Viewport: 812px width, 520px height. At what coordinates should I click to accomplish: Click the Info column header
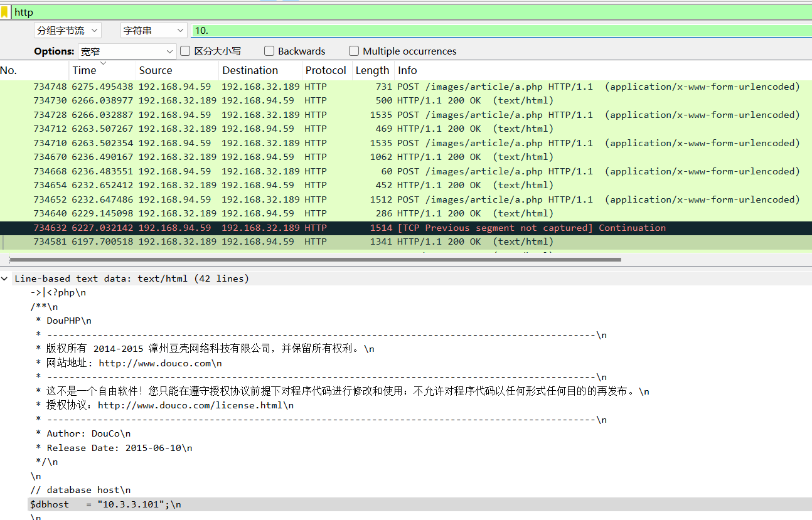[407, 70]
